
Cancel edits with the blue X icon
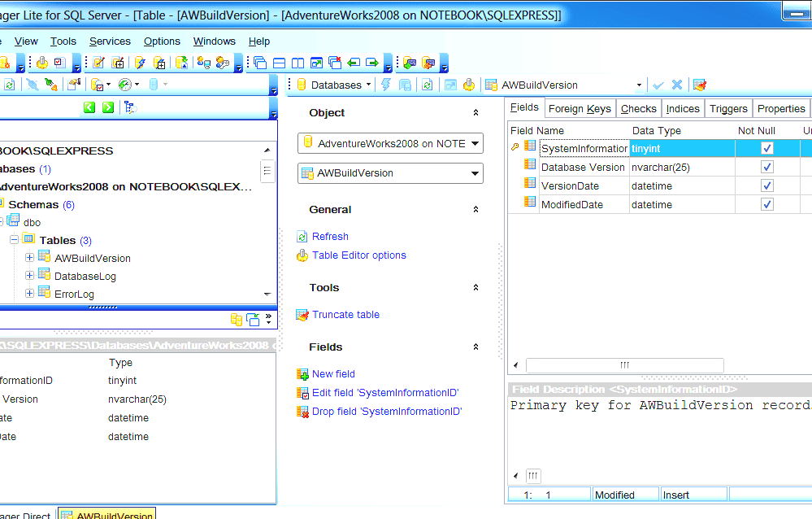click(x=676, y=85)
